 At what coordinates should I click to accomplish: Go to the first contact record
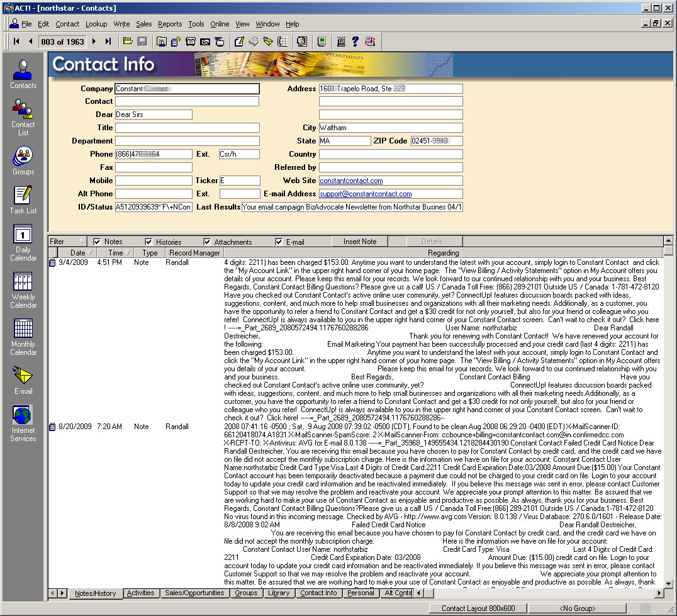click(16, 42)
